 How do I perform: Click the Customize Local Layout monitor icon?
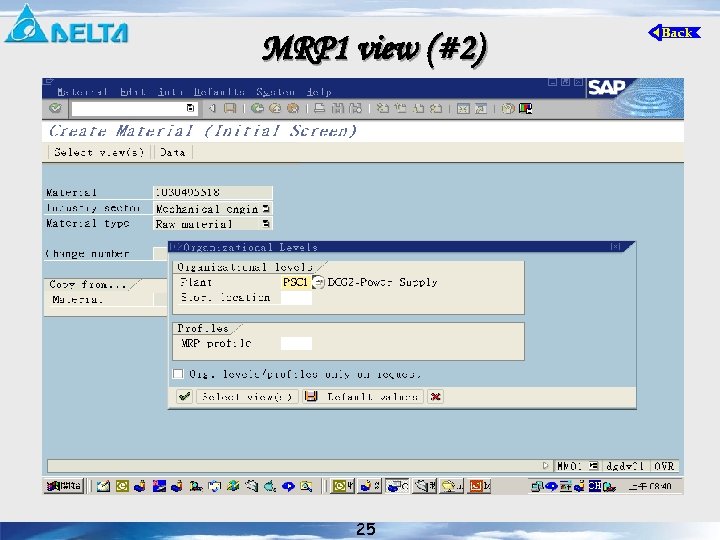[x=525, y=108]
